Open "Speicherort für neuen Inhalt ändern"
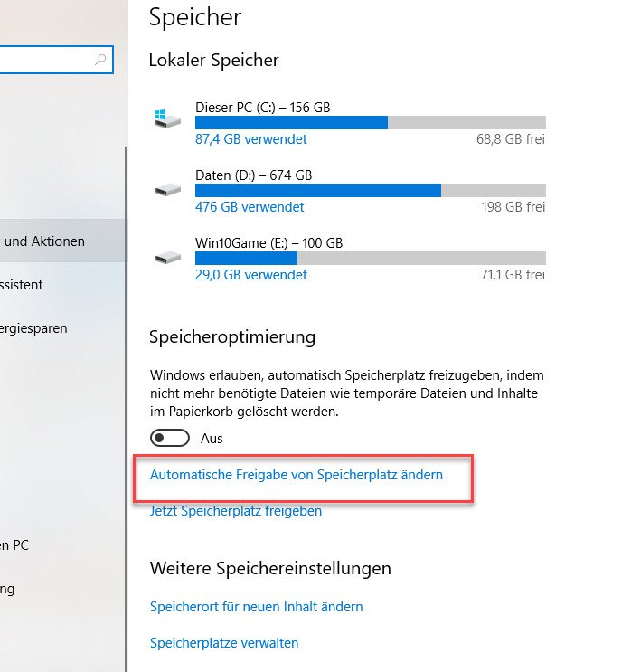 [x=256, y=606]
